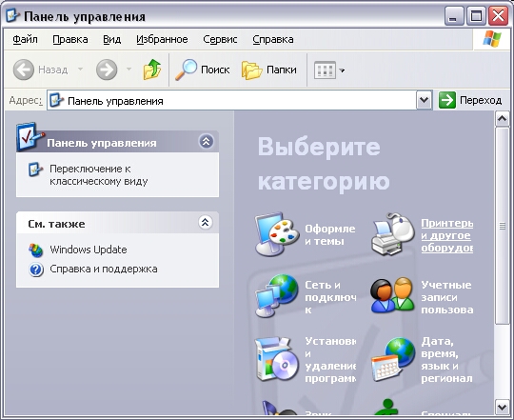Viewport: 514px width, 420px height.
Task: Open the Windows Update link
Action: click(89, 250)
